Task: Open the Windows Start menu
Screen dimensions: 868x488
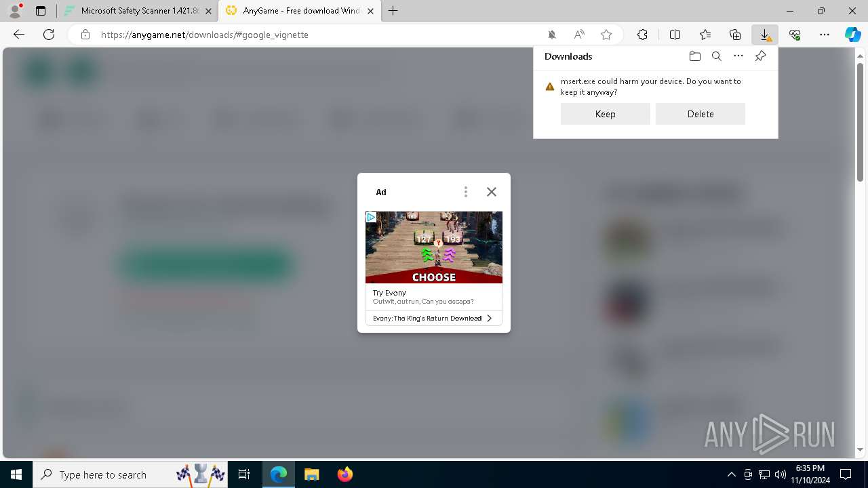Action: pos(16,474)
